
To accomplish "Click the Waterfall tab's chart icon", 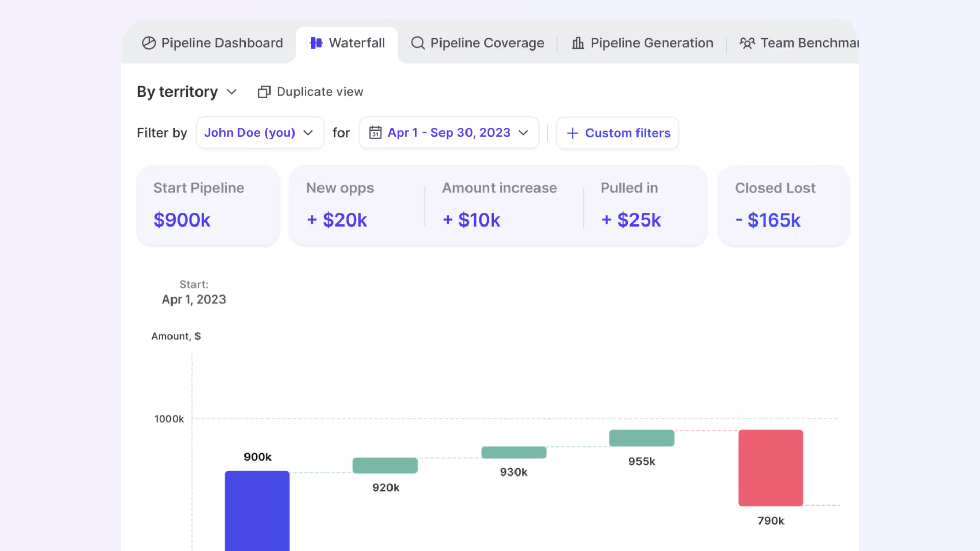I will pos(316,43).
